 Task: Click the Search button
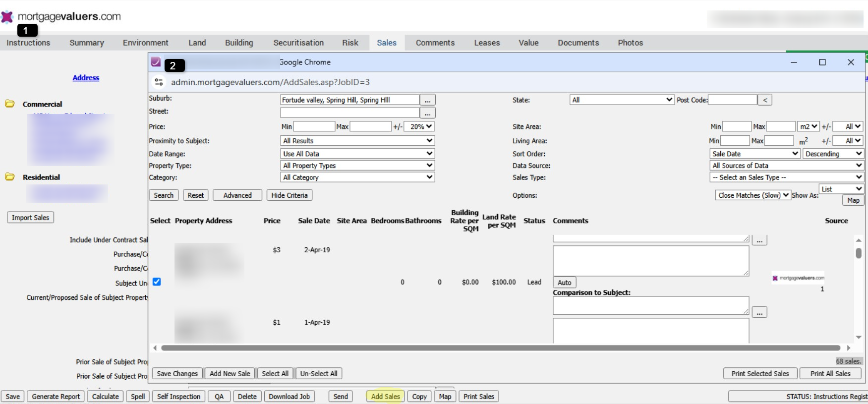[x=164, y=195]
